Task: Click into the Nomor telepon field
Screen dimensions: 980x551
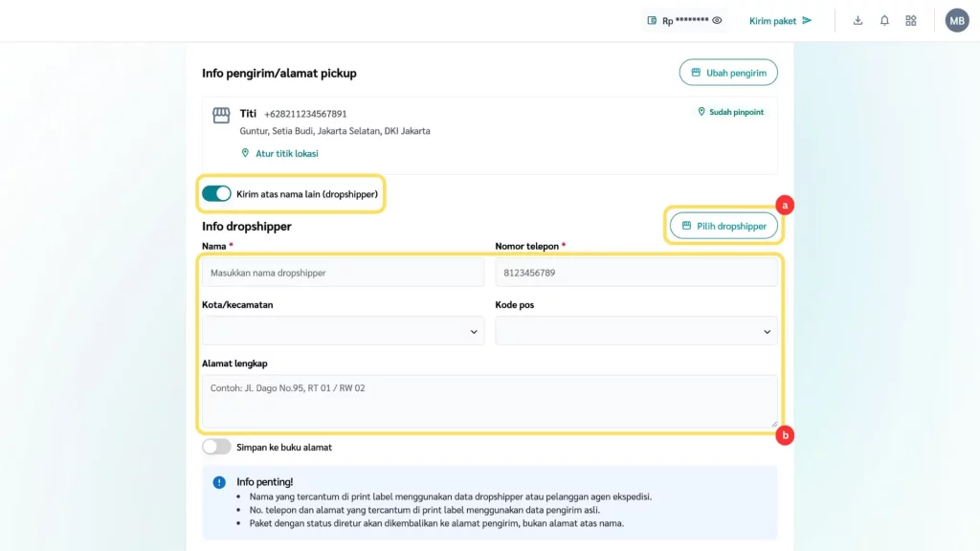Action: tap(635, 273)
